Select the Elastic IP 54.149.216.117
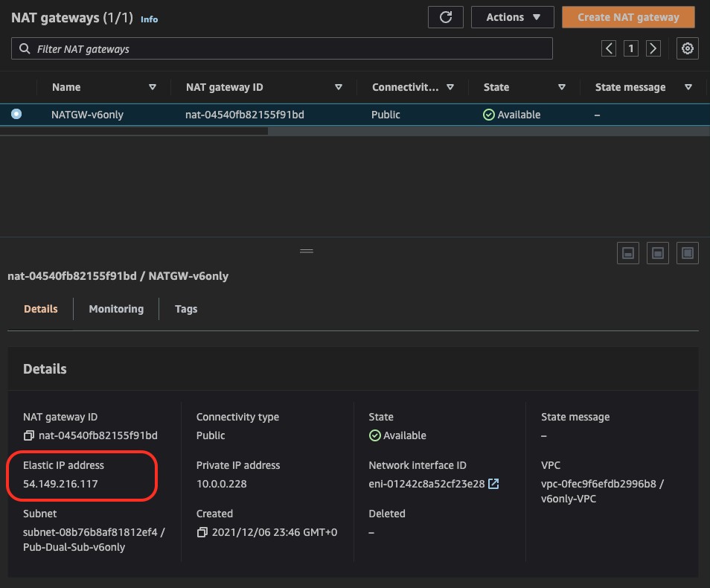Screen dimensions: 710x588 [x=60, y=484]
